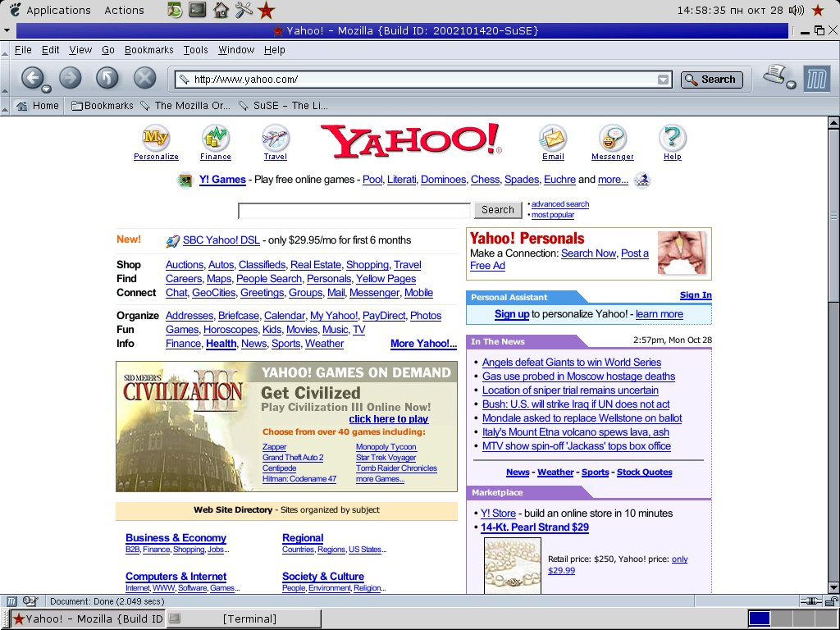
Task: Click the Stop loading button
Action: [x=144, y=78]
